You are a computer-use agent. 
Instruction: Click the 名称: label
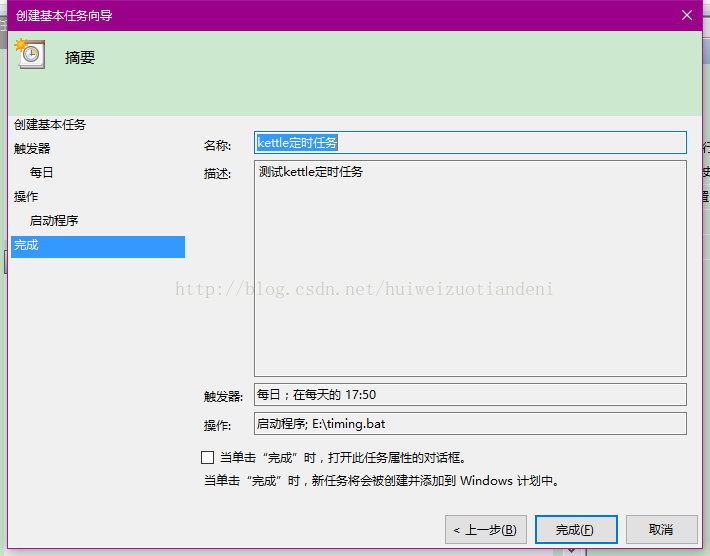point(217,145)
